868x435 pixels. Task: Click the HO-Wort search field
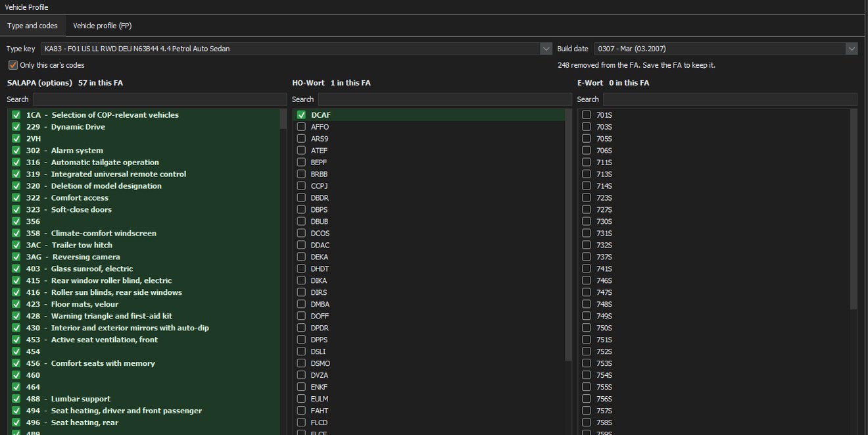coord(445,99)
